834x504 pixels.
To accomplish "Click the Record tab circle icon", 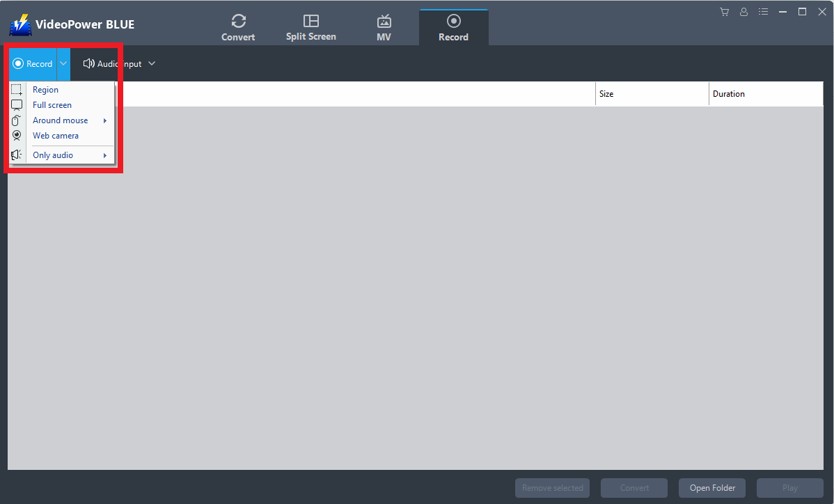I will coord(454,21).
